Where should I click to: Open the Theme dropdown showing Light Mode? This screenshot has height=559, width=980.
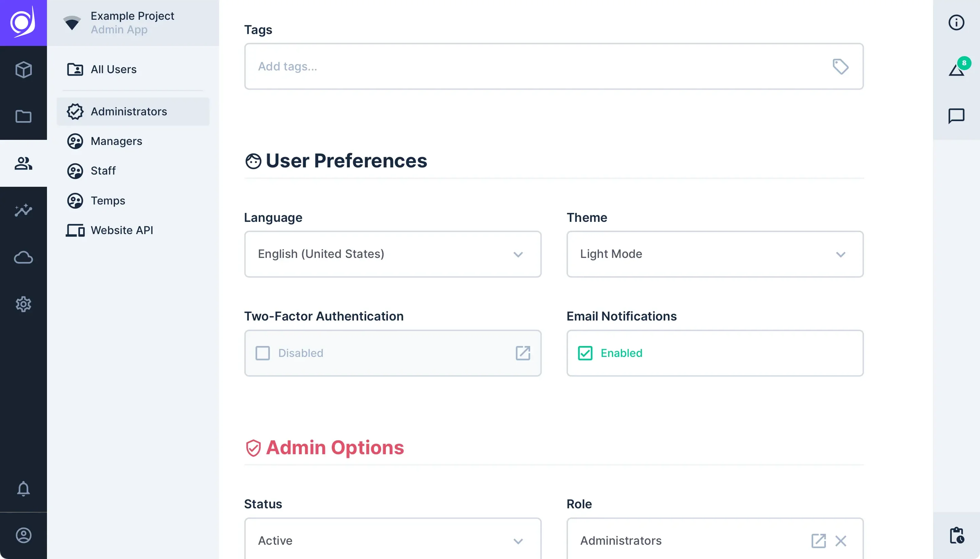(x=715, y=254)
